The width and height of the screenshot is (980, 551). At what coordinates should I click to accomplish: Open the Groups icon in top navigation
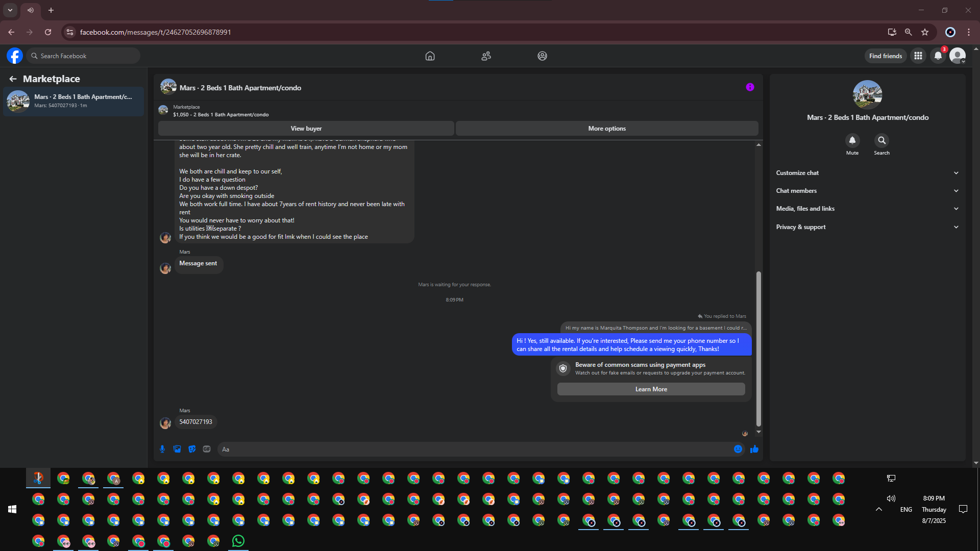[x=542, y=56]
